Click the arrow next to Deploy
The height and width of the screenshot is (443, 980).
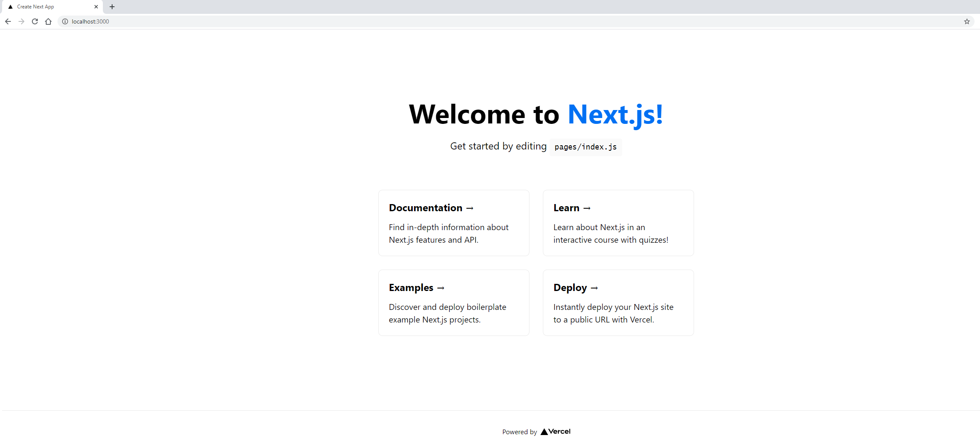coord(594,288)
